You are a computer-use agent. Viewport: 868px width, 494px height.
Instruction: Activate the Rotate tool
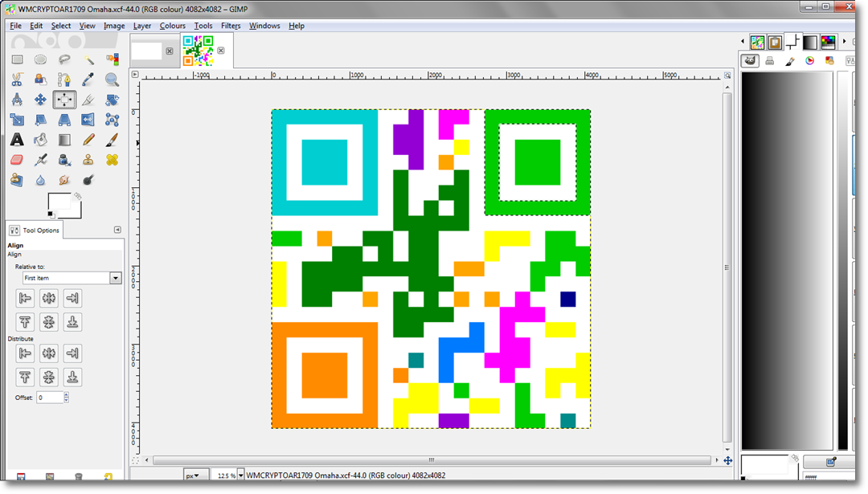112,100
